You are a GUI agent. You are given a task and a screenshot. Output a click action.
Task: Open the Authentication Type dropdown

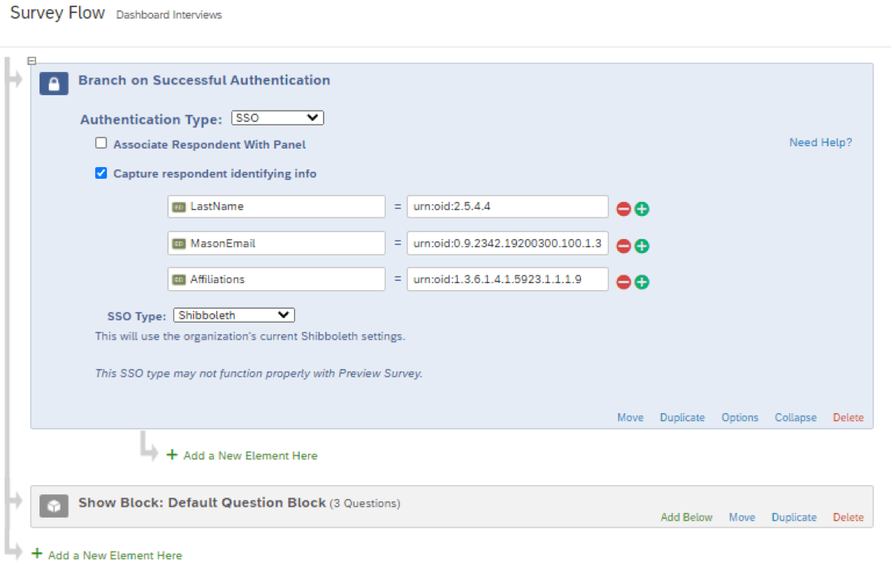[x=277, y=117]
